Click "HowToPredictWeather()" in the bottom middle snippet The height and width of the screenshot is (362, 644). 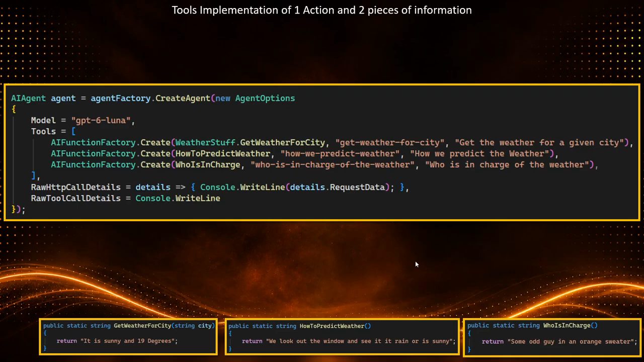(x=335, y=326)
